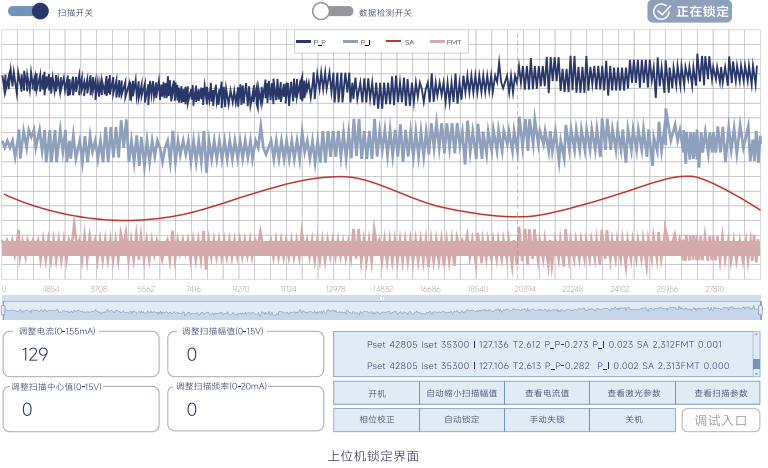This screenshot has height=468, width=768.
Task: Toggle P_P series in chart legend
Action: [311, 42]
